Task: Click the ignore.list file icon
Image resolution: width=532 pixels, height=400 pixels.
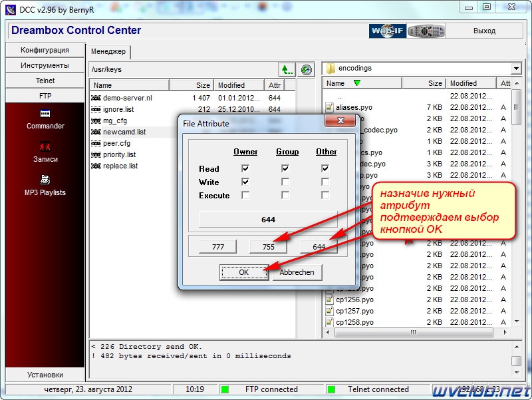Action: [x=96, y=109]
